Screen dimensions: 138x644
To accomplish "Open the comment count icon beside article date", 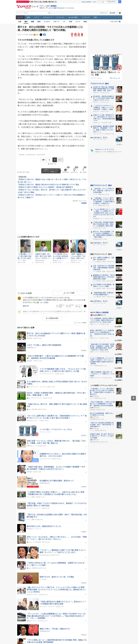I will coord(31,35).
